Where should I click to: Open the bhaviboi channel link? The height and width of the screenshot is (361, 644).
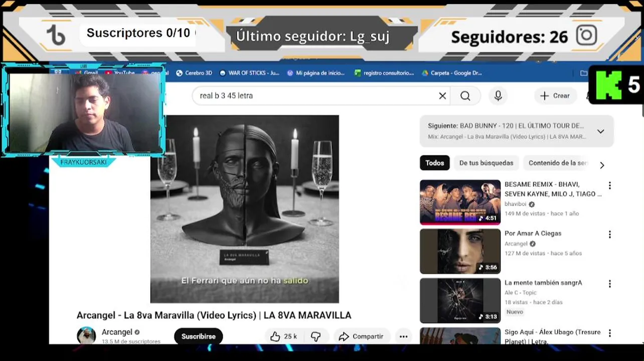(x=515, y=204)
